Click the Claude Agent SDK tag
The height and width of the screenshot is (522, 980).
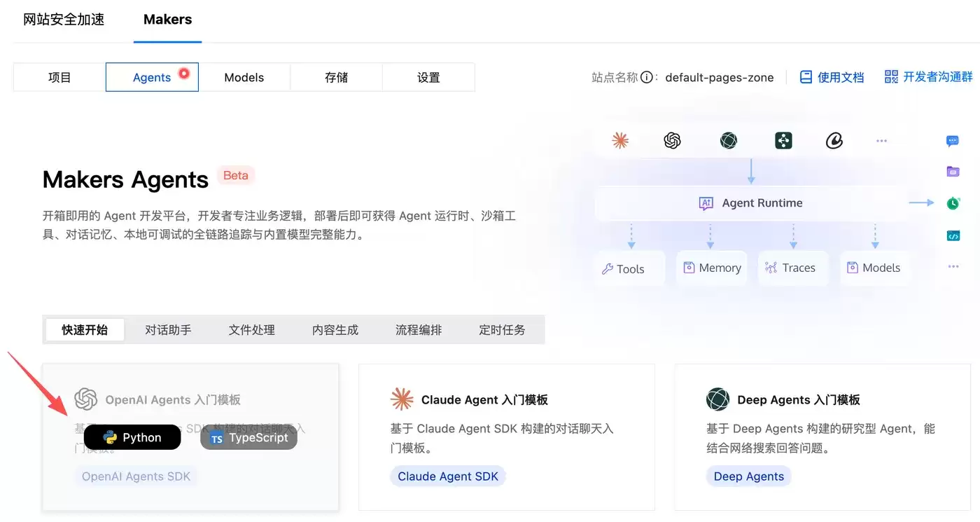(x=448, y=476)
